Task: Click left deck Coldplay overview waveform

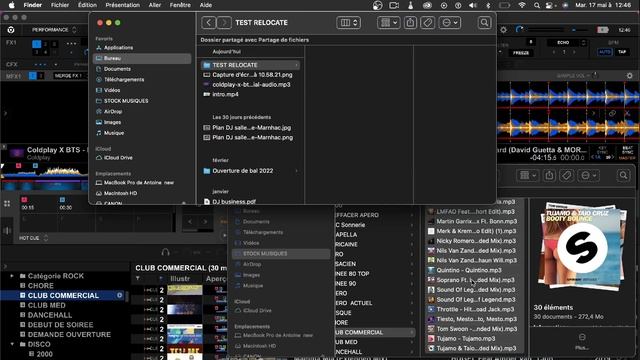Action: coord(44,172)
